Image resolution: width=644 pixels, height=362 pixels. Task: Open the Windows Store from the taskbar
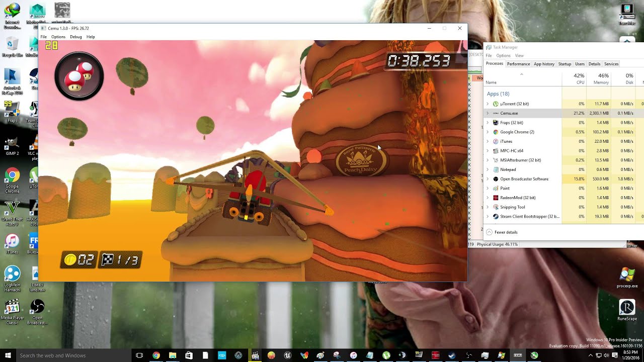click(x=189, y=355)
